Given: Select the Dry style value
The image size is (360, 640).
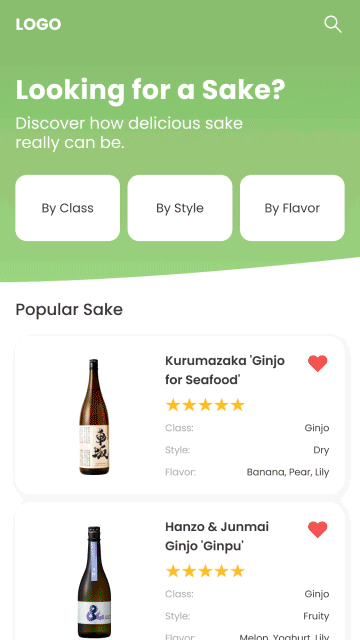Looking at the screenshot, I should (321, 450).
